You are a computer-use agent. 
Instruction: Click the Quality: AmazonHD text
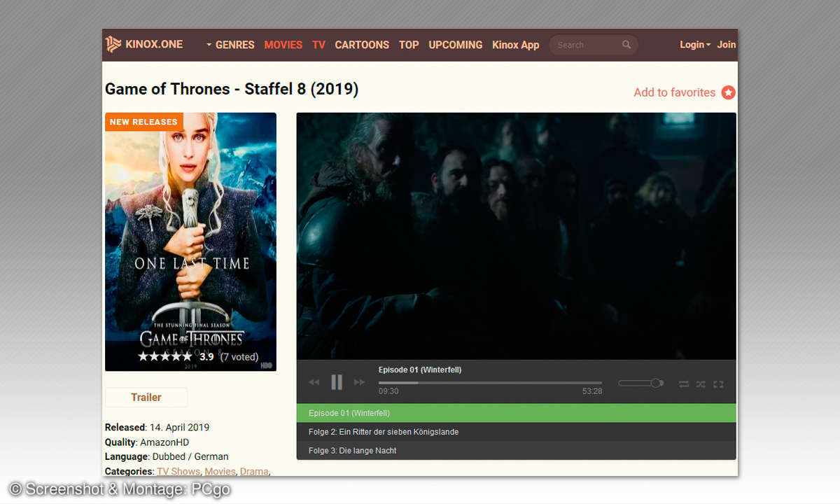coord(147,442)
